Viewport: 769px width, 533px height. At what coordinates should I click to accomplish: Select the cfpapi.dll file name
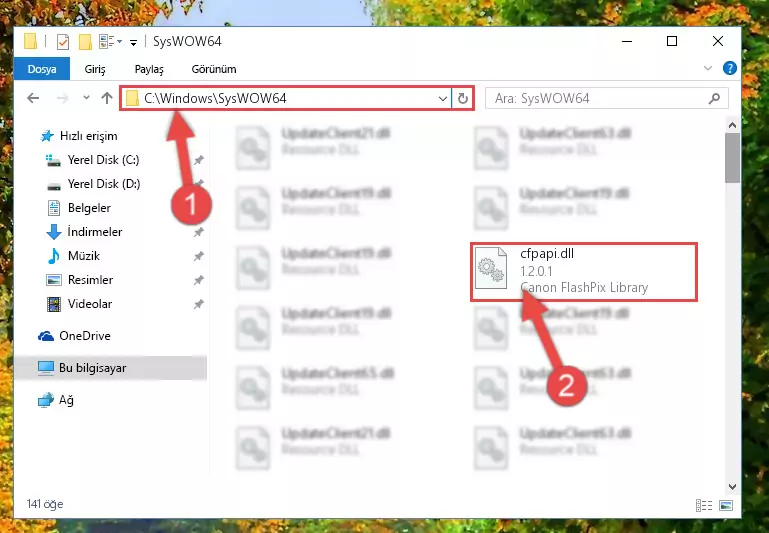(x=547, y=254)
